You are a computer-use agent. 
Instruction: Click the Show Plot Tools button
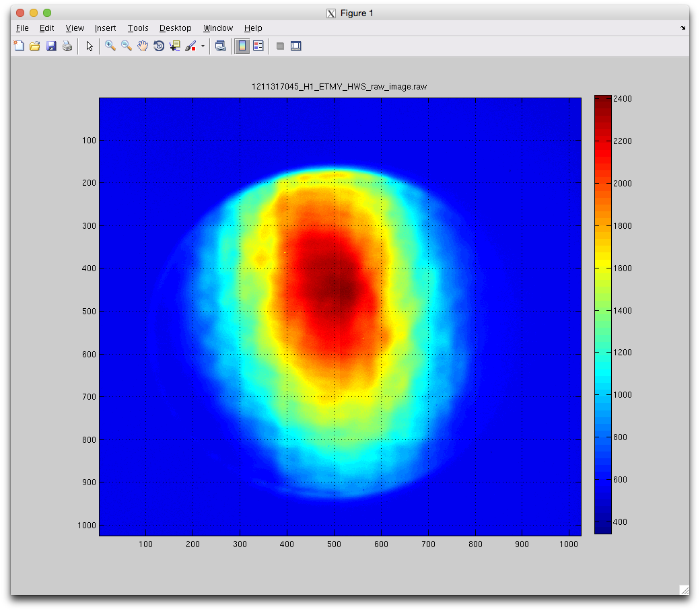point(295,46)
